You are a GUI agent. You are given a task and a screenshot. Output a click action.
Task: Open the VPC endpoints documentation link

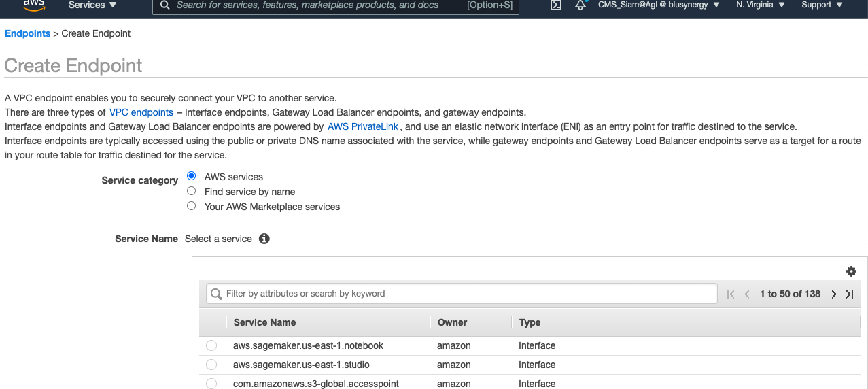pyautogui.click(x=141, y=112)
